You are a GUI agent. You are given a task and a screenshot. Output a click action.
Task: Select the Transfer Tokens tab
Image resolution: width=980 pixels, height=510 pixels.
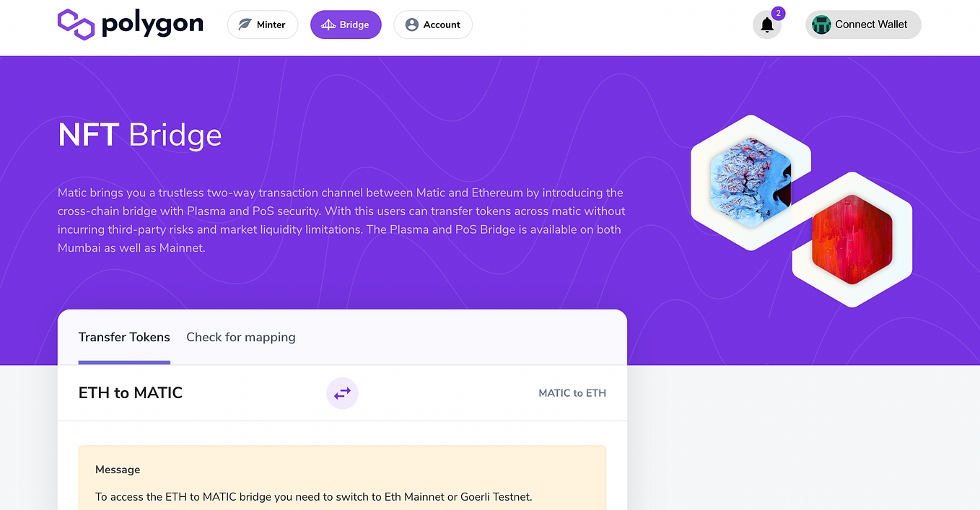coord(124,337)
